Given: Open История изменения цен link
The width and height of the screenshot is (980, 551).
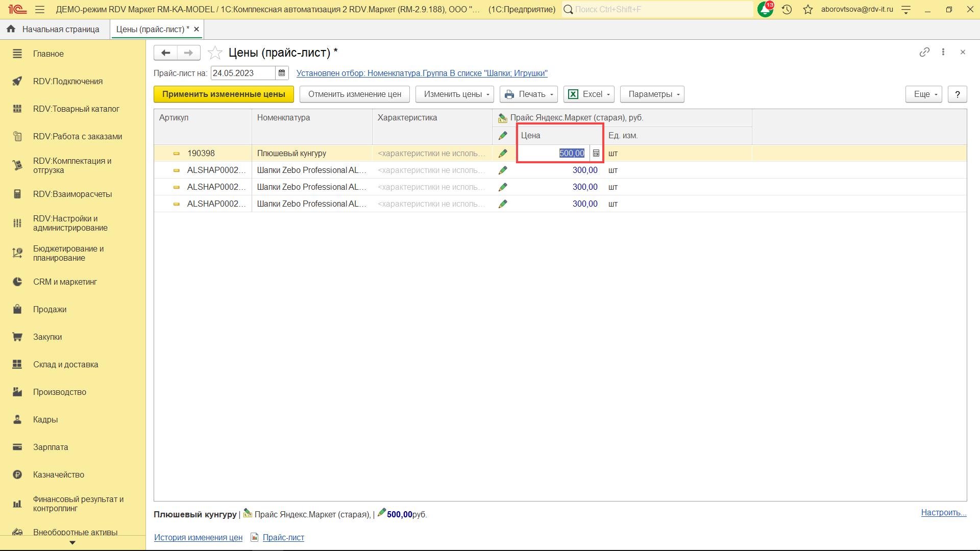Looking at the screenshot, I should (198, 537).
